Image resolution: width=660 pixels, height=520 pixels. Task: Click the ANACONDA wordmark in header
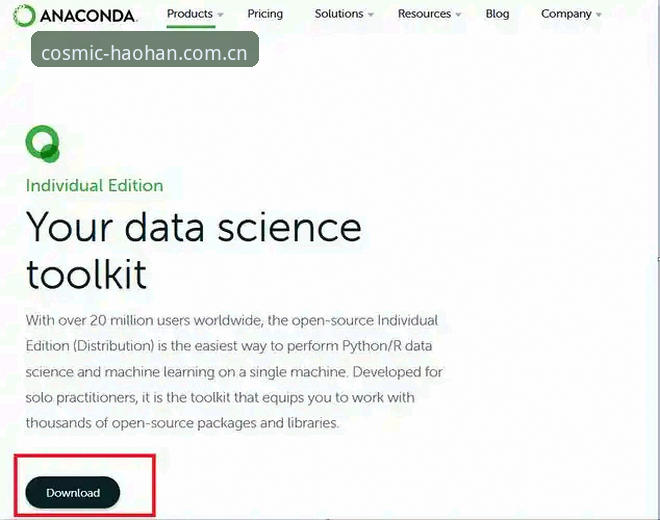(x=88, y=16)
